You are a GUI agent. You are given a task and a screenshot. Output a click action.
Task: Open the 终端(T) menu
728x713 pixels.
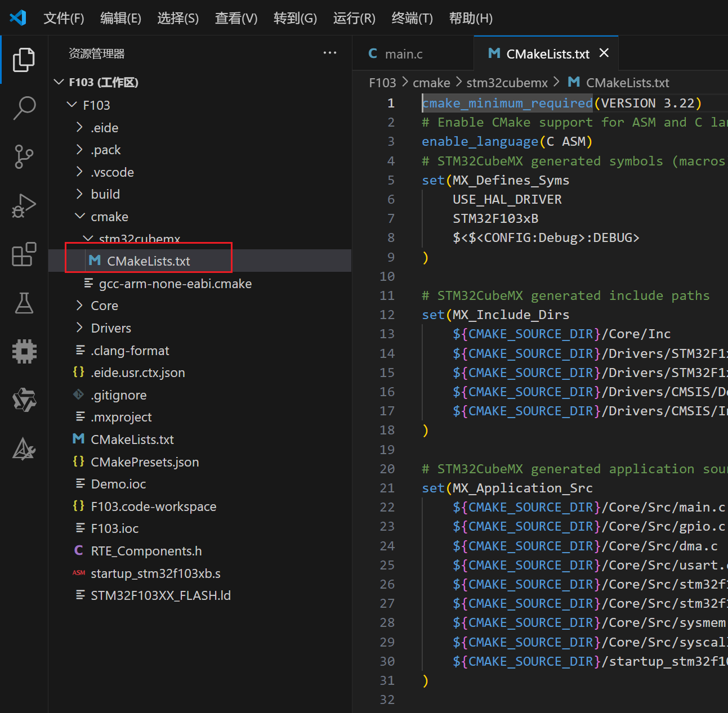(x=412, y=18)
